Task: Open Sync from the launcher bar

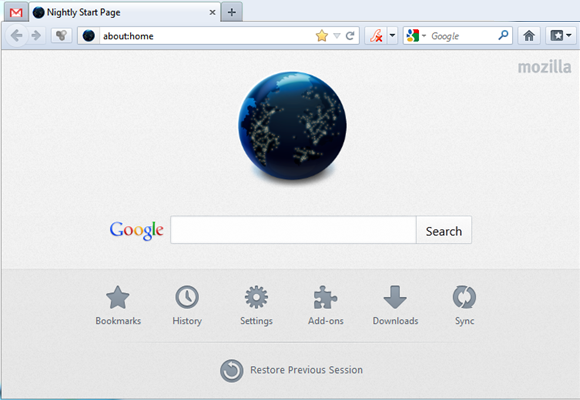Action: click(465, 305)
